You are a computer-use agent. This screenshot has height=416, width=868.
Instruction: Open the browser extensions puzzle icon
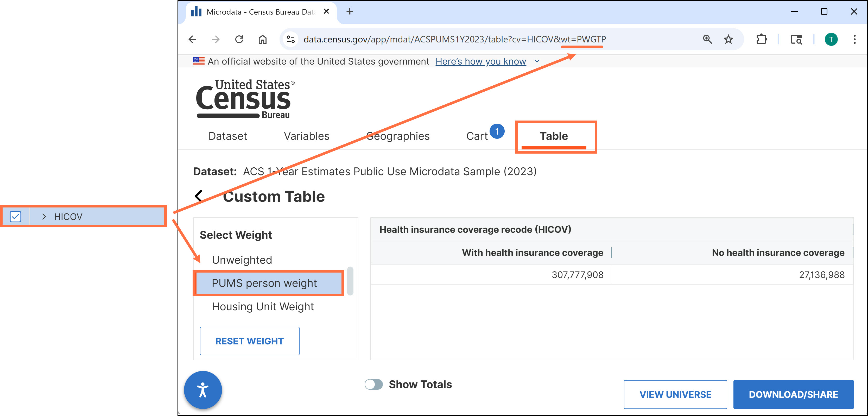point(761,40)
